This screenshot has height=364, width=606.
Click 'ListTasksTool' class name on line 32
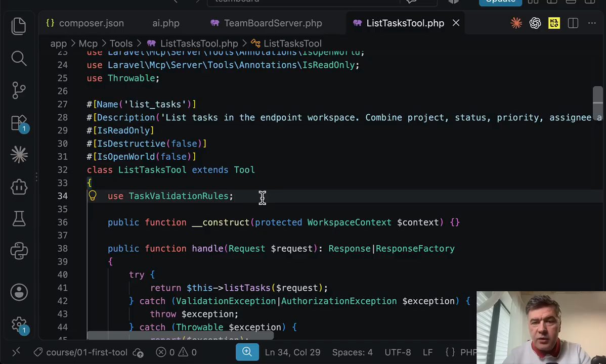pos(152,170)
